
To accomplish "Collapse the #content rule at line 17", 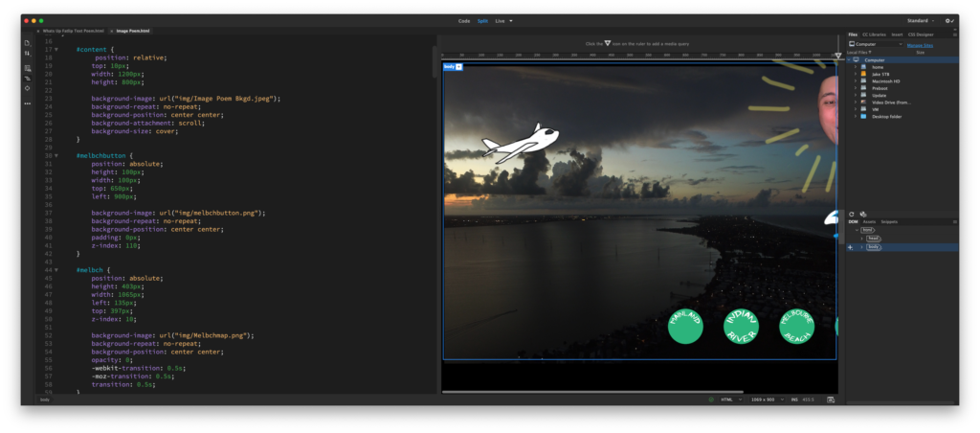I will (x=56, y=49).
